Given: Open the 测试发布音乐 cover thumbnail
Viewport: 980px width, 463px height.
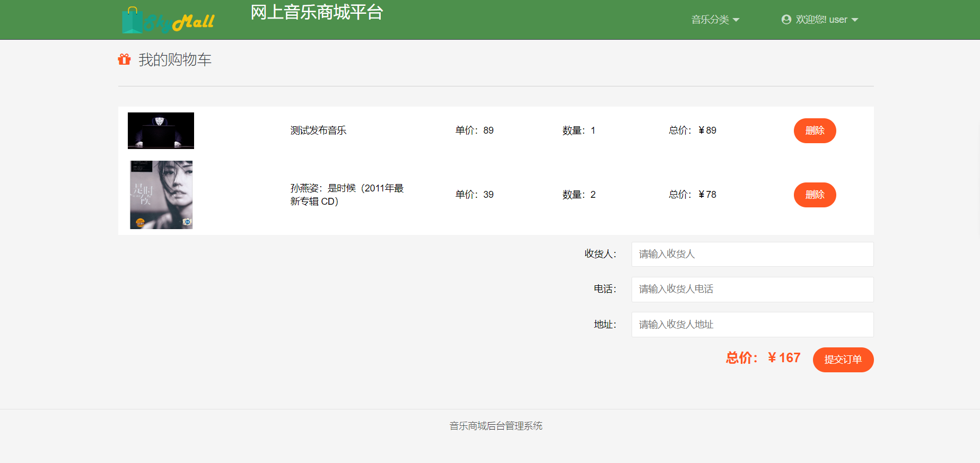Looking at the screenshot, I should pyautogui.click(x=161, y=130).
